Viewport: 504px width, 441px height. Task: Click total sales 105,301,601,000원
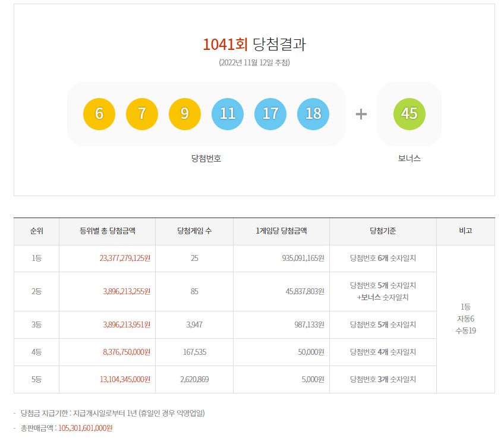tap(85, 428)
